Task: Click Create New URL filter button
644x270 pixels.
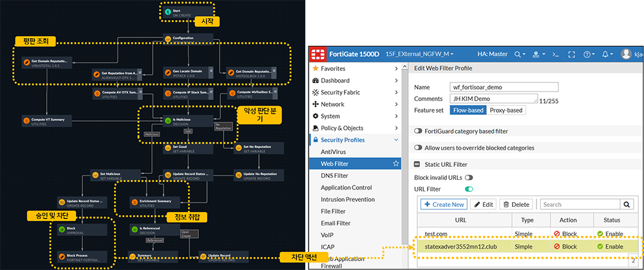Action: [x=444, y=204]
